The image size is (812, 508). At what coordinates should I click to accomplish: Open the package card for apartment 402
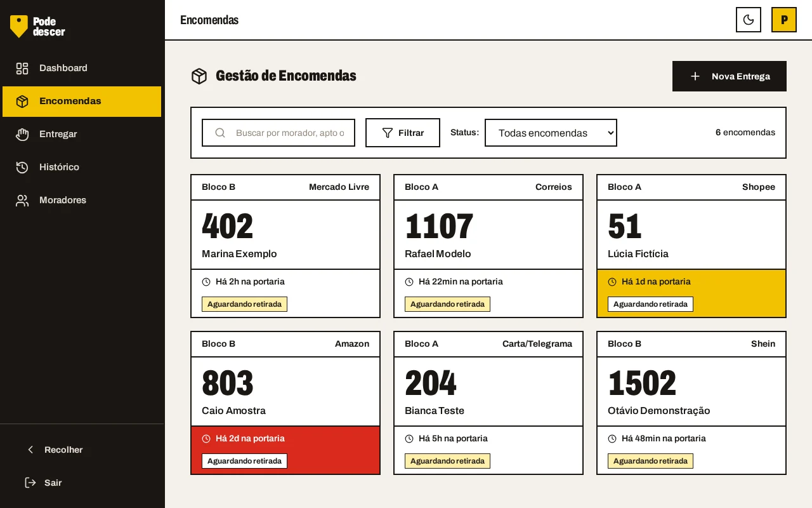pos(285,246)
